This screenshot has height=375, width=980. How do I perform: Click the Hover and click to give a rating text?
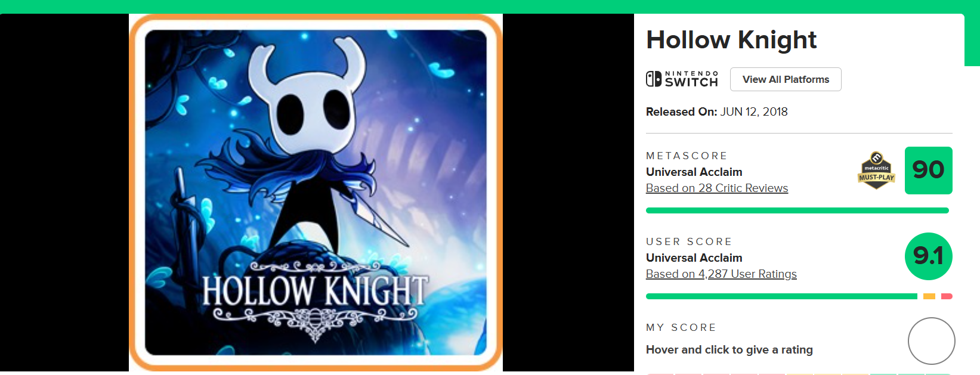pyautogui.click(x=729, y=349)
